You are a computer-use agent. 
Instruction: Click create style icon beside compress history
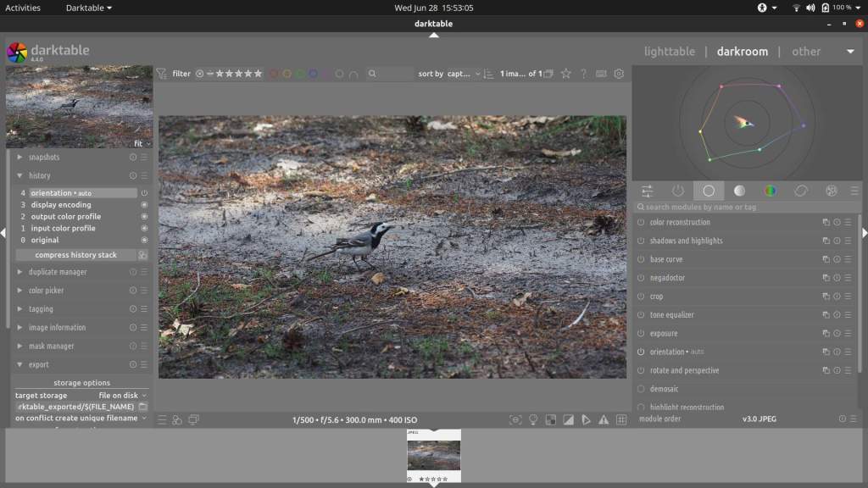(x=142, y=255)
